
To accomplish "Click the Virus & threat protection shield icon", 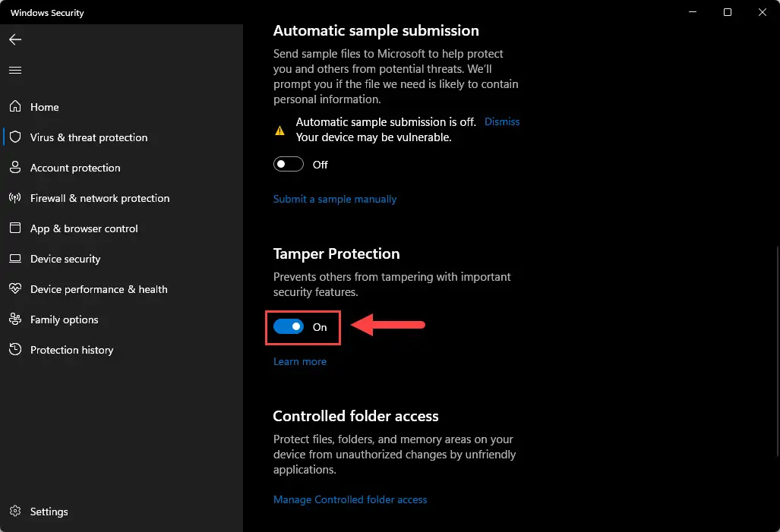I will pyautogui.click(x=15, y=137).
